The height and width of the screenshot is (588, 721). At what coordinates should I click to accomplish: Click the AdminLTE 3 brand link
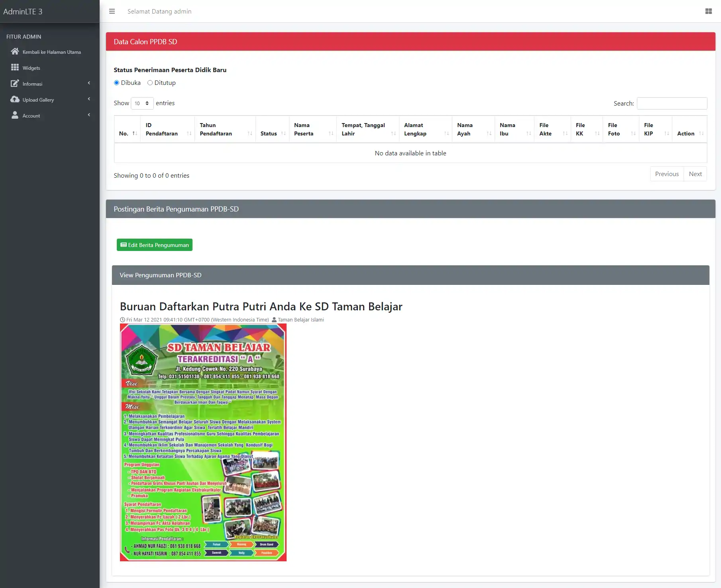click(23, 12)
